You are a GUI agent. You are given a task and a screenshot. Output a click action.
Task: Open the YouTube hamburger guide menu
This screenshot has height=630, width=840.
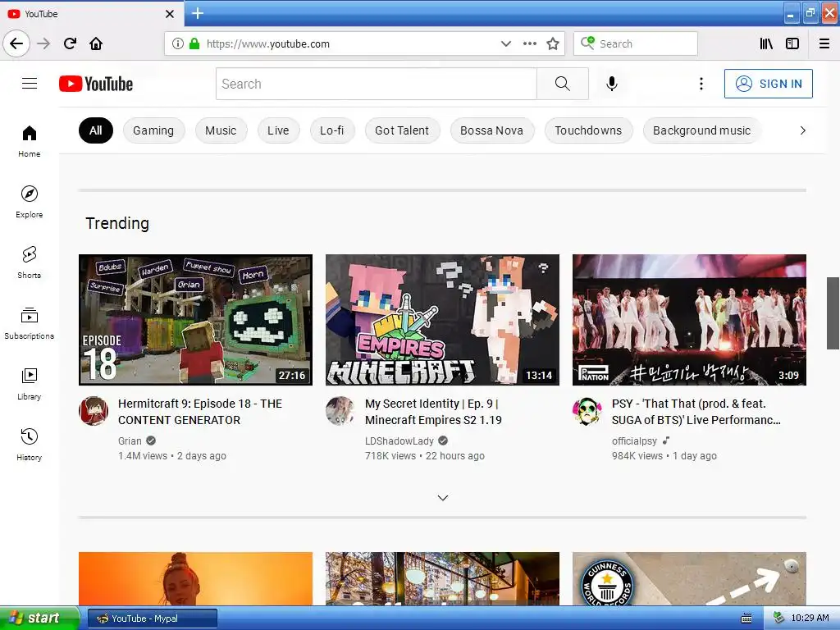click(30, 84)
